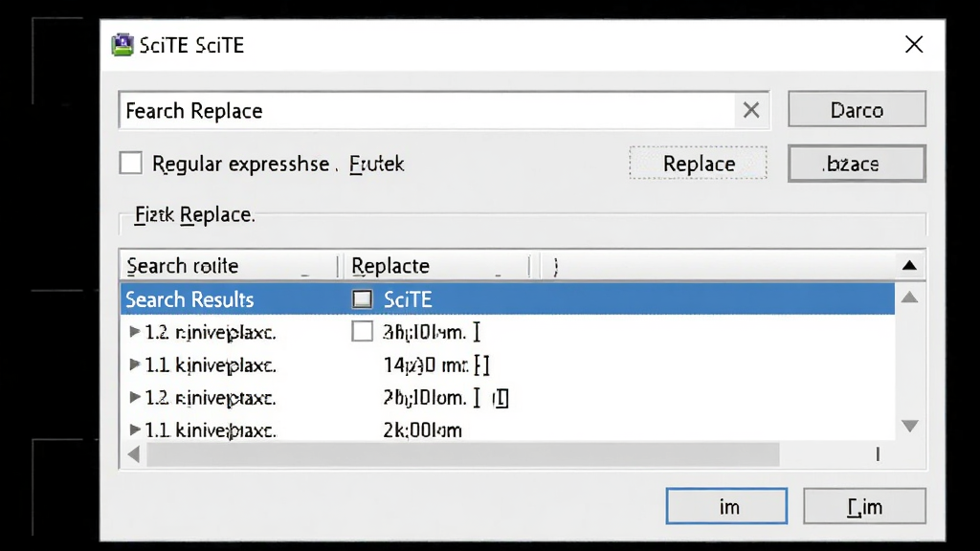
Task: Select the "Search Results" row
Action: pyautogui.click(x=507, y=299)
